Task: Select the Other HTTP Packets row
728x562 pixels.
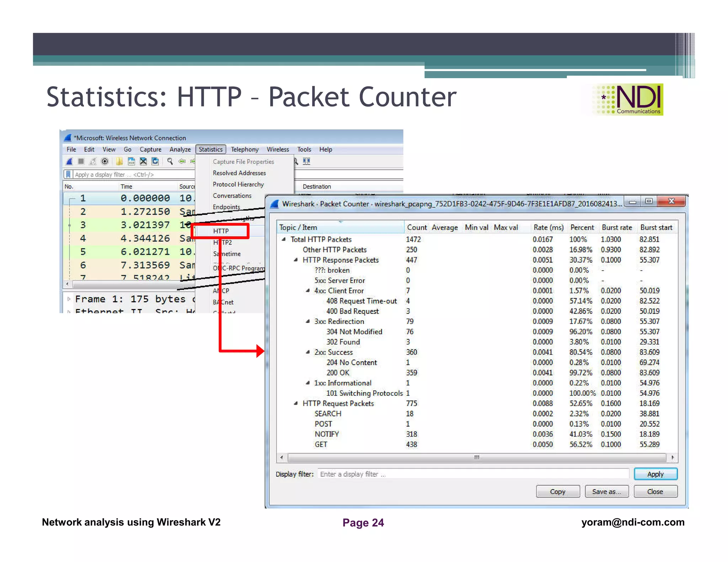Action: 476,250
